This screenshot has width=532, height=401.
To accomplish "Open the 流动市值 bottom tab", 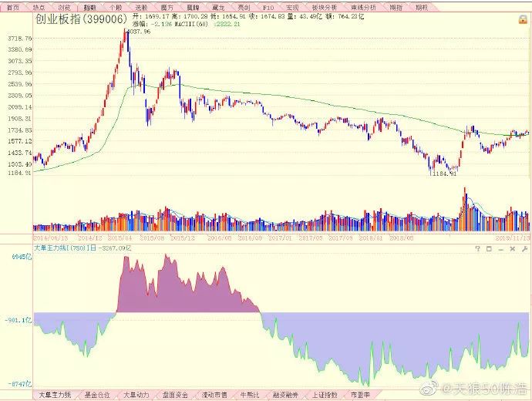I will click(x=214, y=395).
